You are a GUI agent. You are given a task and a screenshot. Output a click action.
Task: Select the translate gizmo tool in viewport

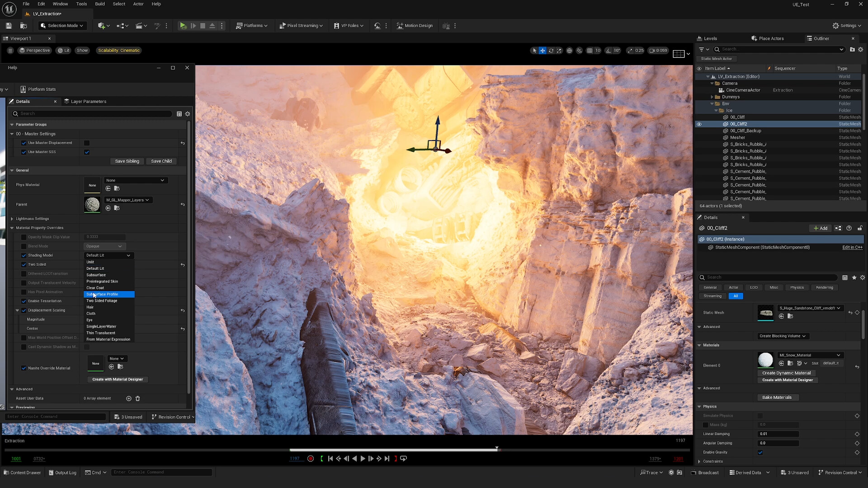pyautogui.click(x=542, y=51)
